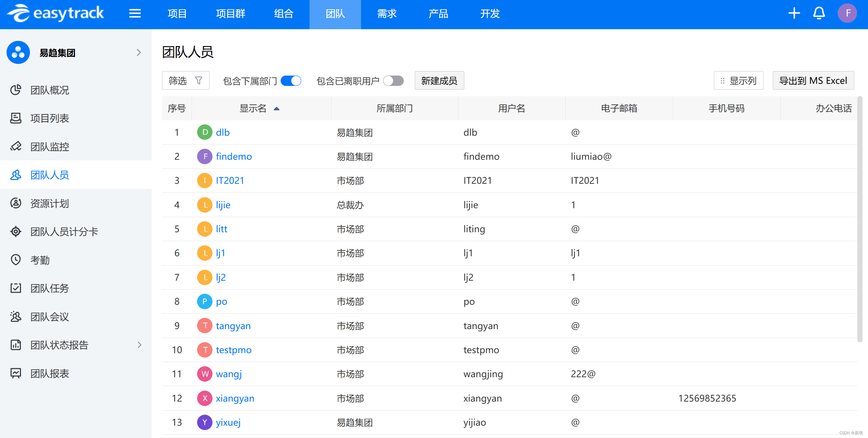
Task: Click the 用户名 column header
Action: click(511, 109)
